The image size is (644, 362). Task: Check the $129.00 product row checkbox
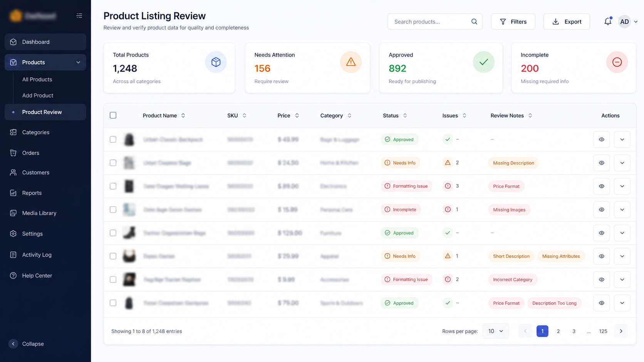click(113, 233)
